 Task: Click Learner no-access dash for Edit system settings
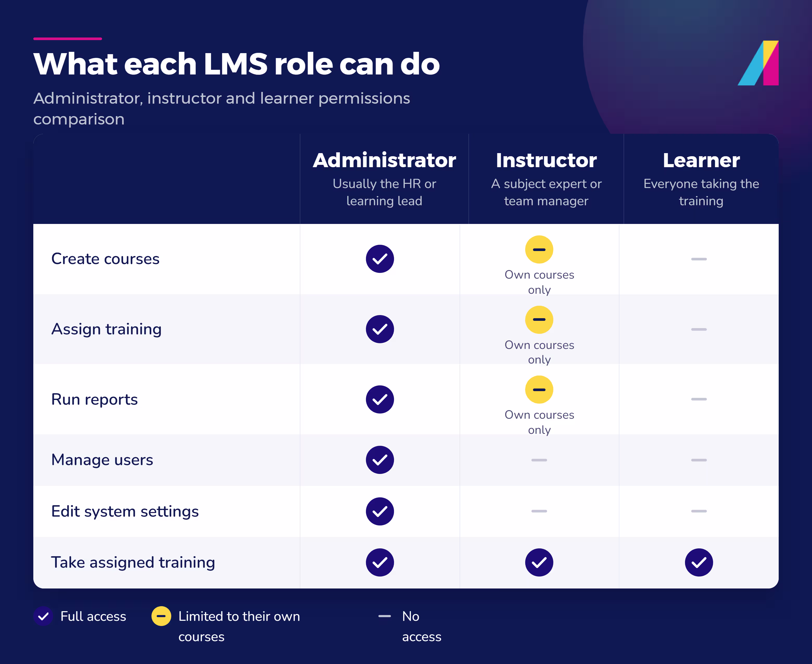pyautogui.click(x=699, y=511)
